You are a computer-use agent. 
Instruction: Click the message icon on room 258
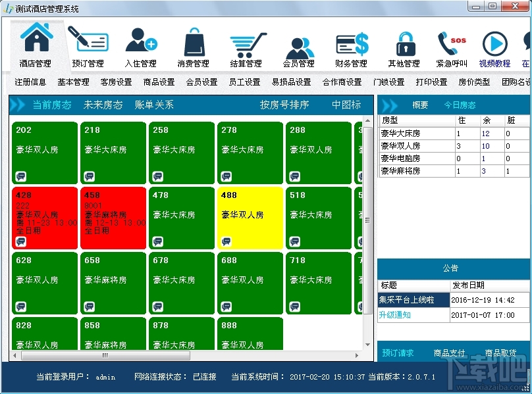tap(158, 176)
